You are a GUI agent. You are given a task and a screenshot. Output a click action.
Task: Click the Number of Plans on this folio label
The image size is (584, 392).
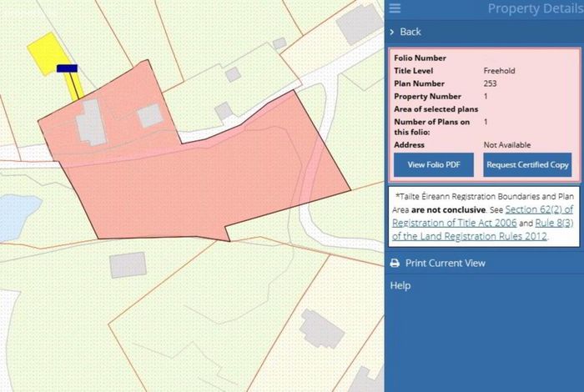(x=431, y=127)
